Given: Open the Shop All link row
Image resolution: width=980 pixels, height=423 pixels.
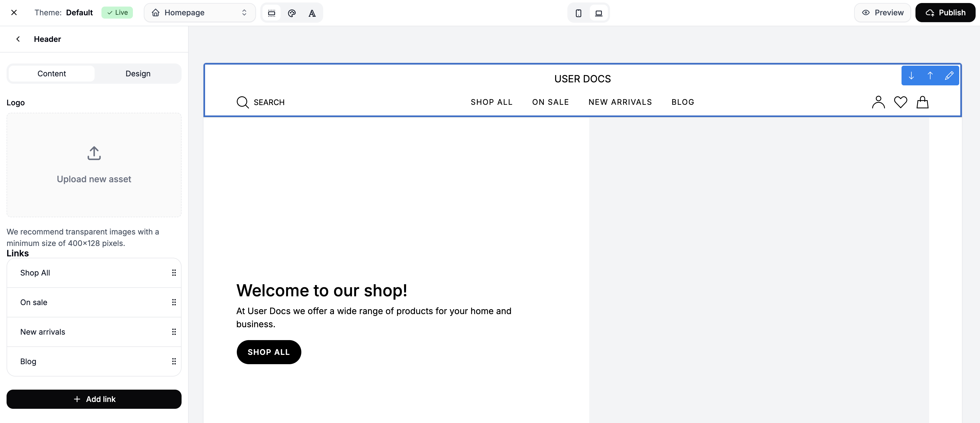Looking at the screenshot, I should coord(94,273).
